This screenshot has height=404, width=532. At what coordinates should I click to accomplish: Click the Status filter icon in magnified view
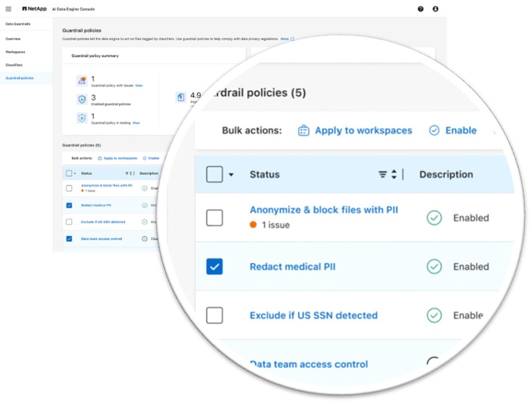383,175
